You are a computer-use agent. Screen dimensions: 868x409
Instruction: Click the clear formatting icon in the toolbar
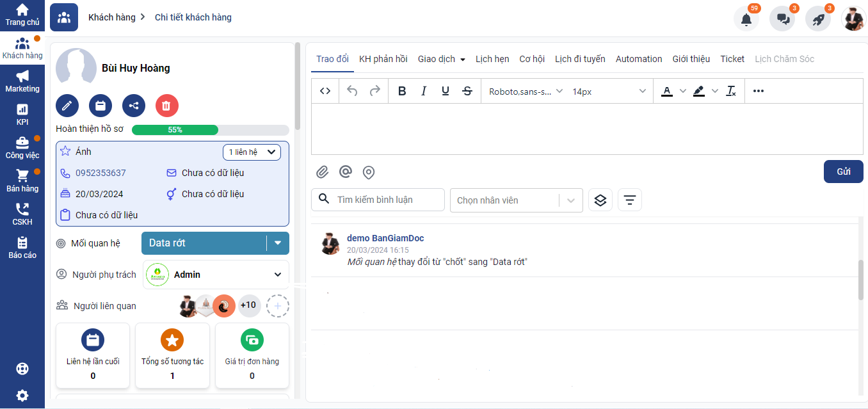[731, 91]
